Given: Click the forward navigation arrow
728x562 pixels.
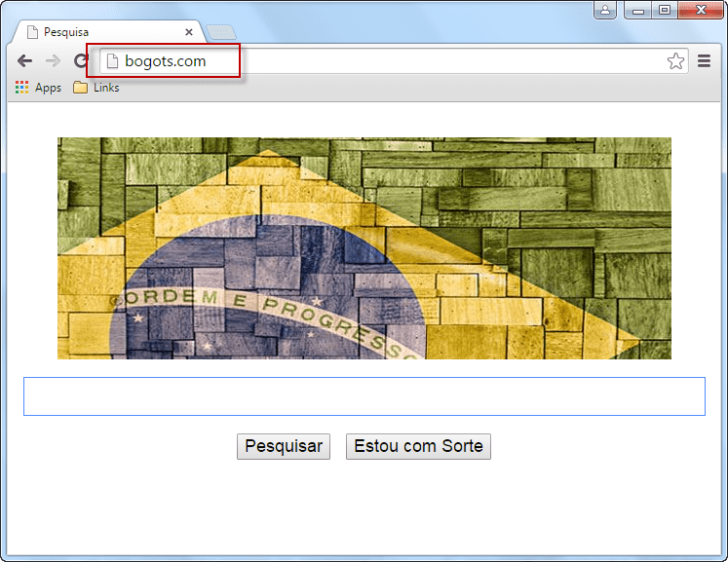Looking at the screenshot, I should [x=53, y=60].
